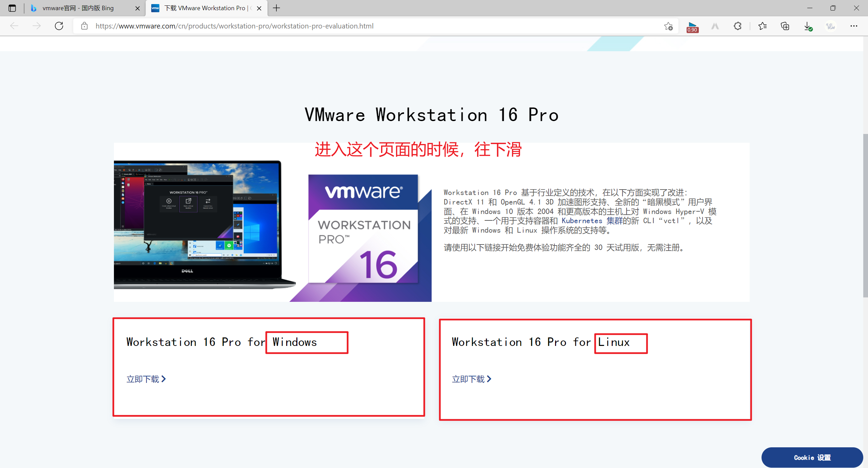The image size is (868, 468).
Task: Click the VMware Workstation 16 Pro title
Action: 431,115
